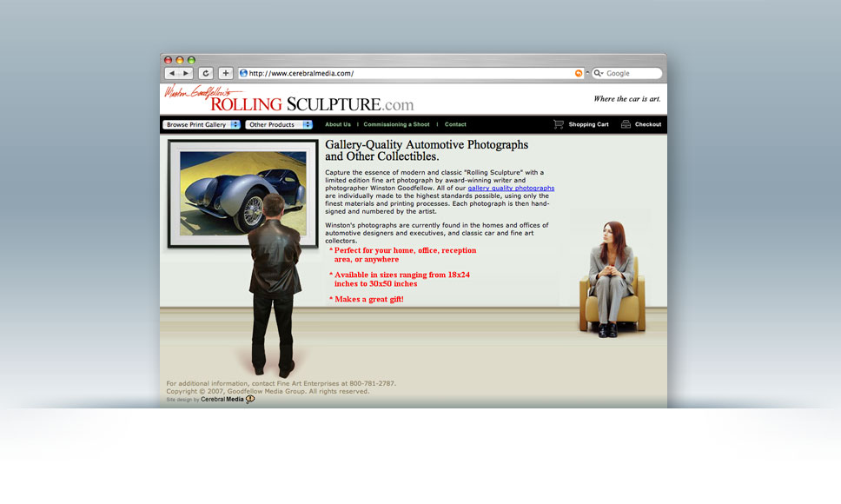This screenshot has width=841, height=504.
Task: Focus the URL address field
Action: 410,74
